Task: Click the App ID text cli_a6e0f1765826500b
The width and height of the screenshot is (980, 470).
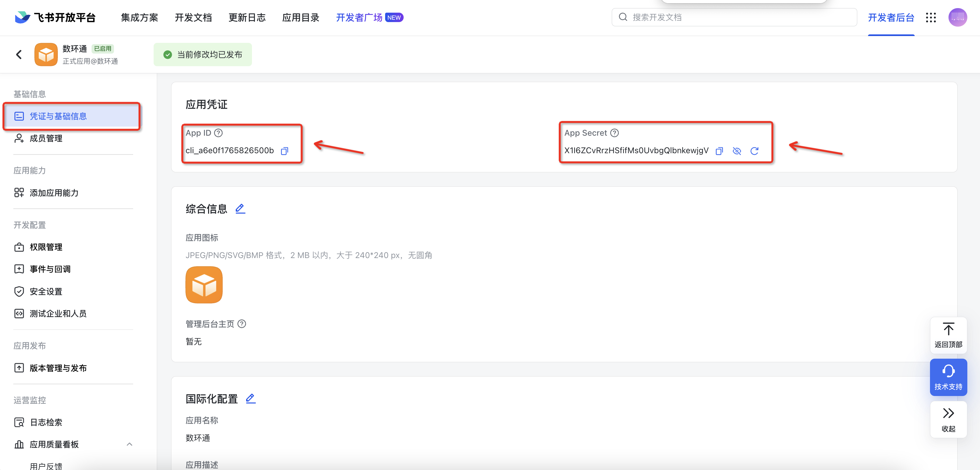Action: (x=229, y=151)
